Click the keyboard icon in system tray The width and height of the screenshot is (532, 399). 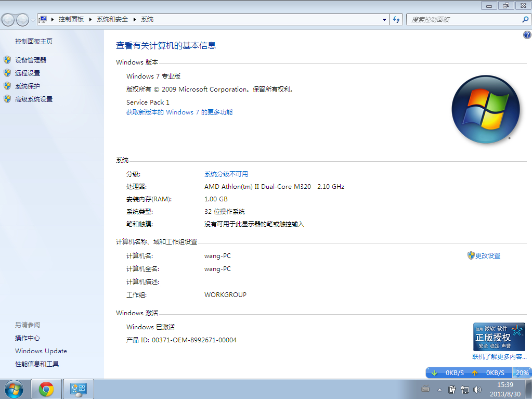pyautogui.click(x=425, y=389)
